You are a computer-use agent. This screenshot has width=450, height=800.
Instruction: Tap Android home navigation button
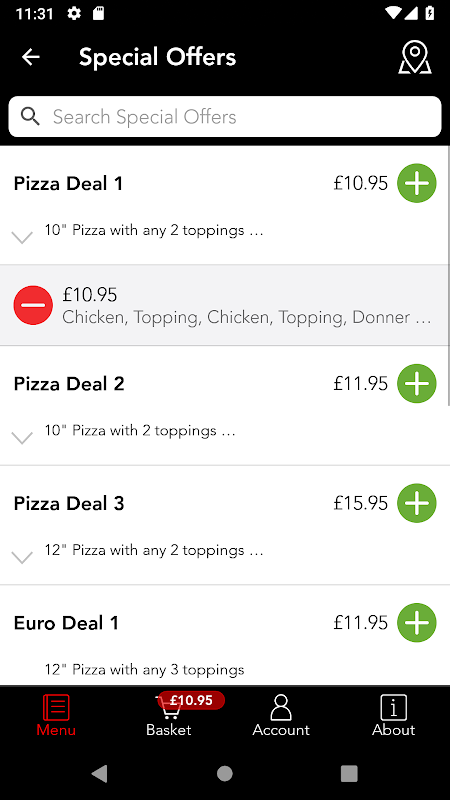[x=224, y=773]
